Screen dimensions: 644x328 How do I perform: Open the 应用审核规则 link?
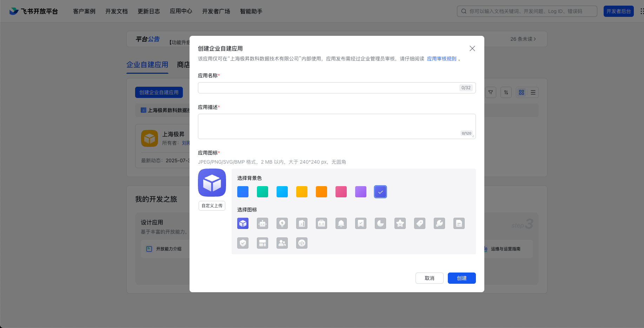coord(442,59)
